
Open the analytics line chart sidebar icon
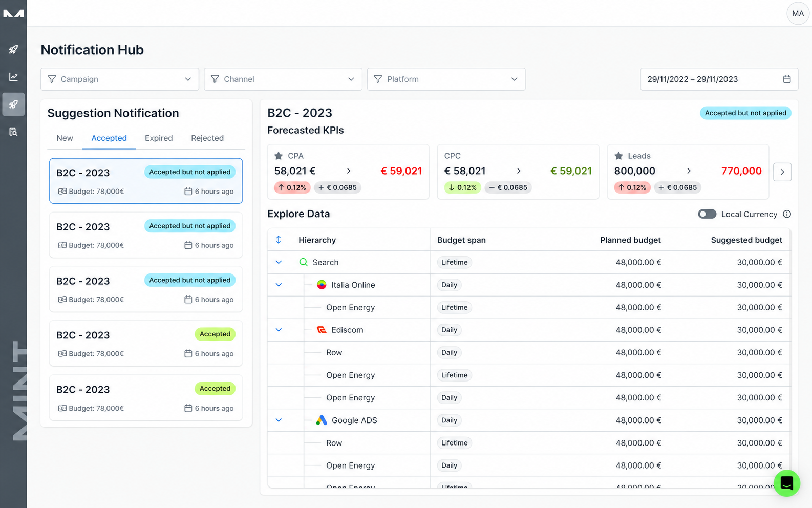[13, 77]
